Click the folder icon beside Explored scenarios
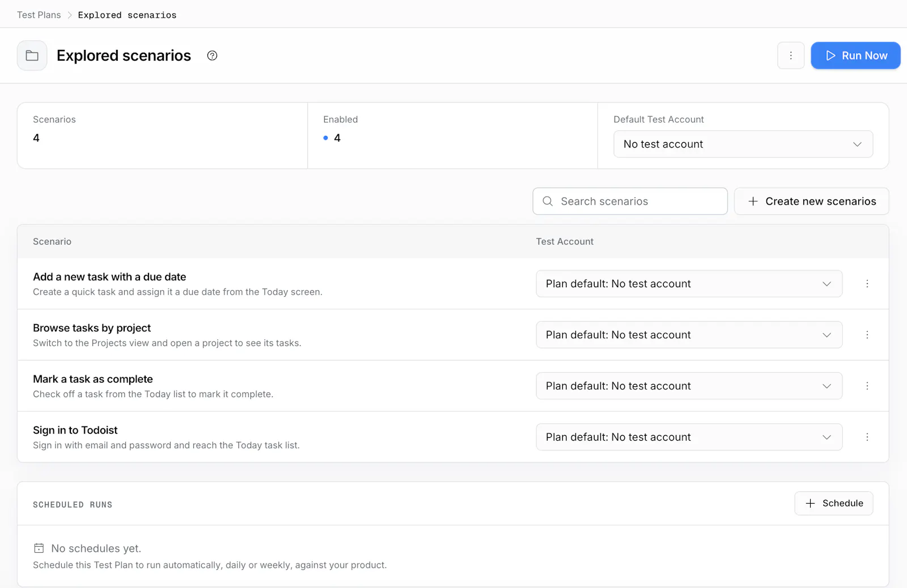 (x=32, y=56)
